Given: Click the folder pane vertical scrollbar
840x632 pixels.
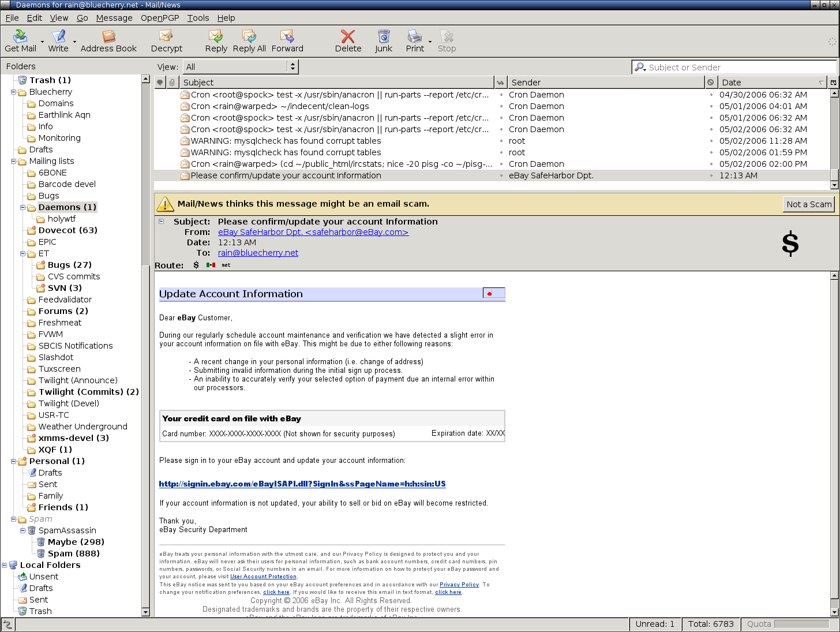Looking at the screenshot, I should coord(145,346).
